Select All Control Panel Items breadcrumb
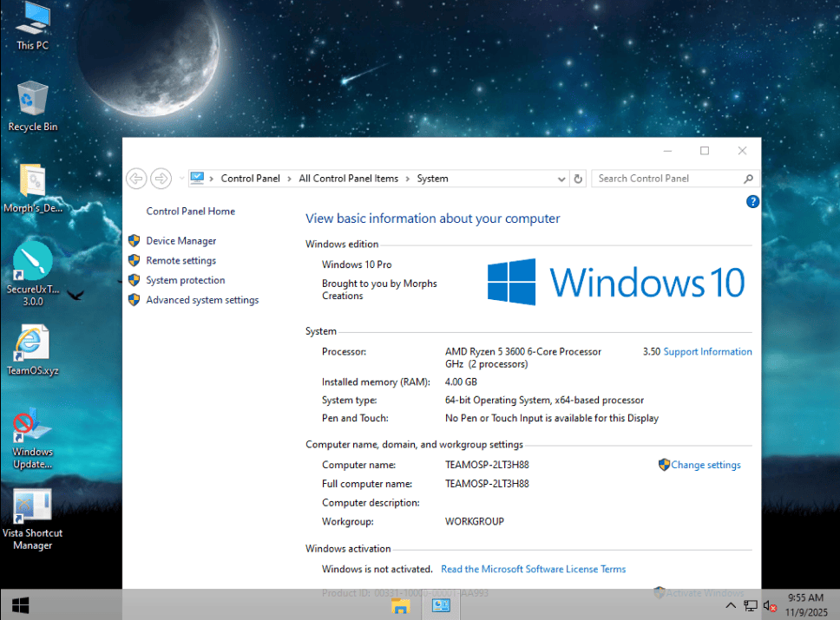 tap(348, 179)
